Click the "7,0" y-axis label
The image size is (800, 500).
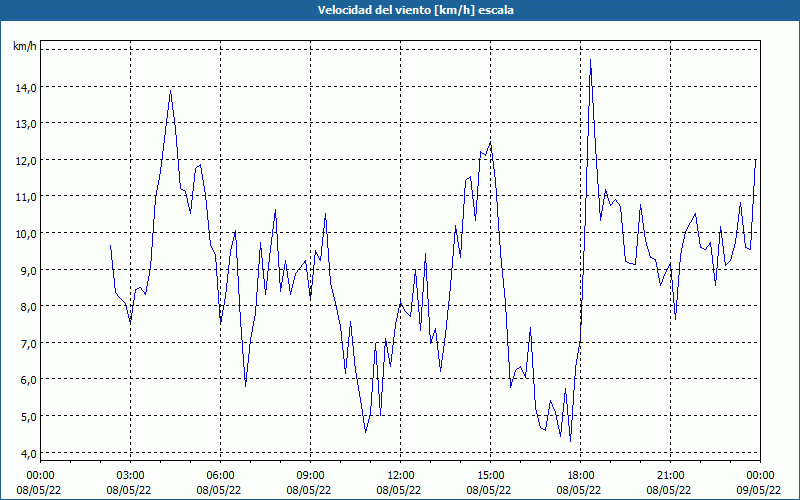point(28,343)
